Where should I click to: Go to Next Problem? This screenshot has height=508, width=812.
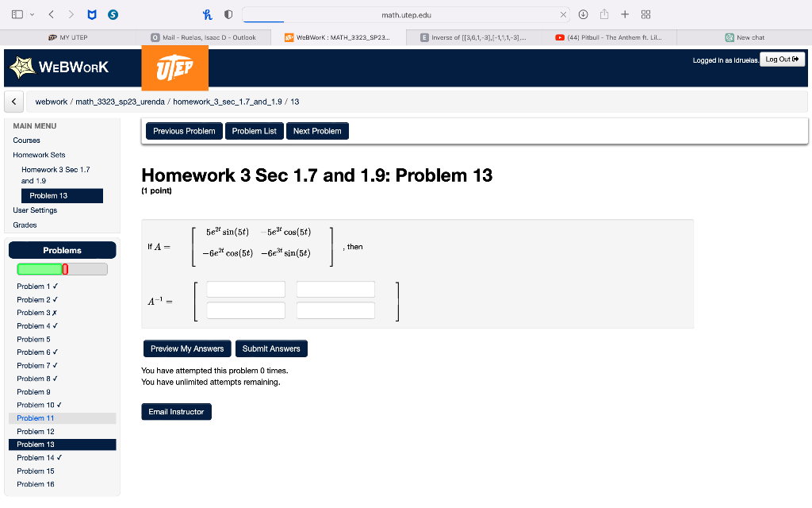point(317,131)
